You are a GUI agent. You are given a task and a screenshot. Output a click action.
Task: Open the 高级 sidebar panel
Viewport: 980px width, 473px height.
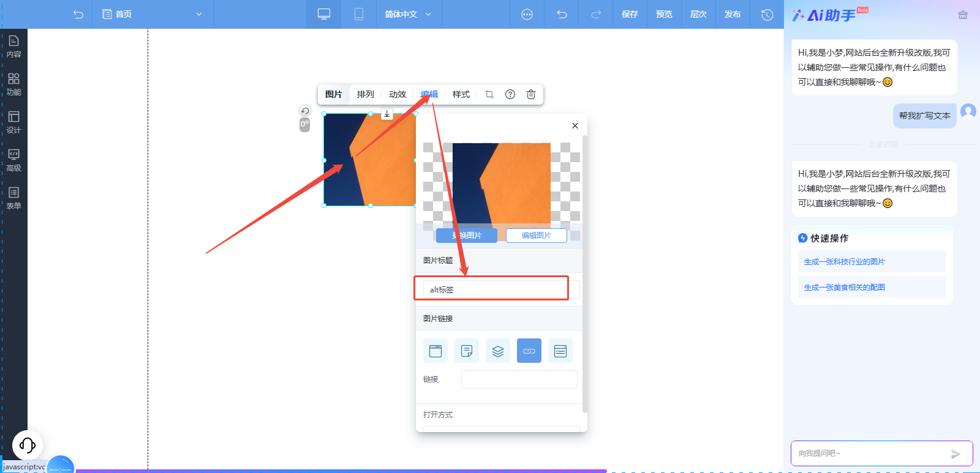click(13, 160)
